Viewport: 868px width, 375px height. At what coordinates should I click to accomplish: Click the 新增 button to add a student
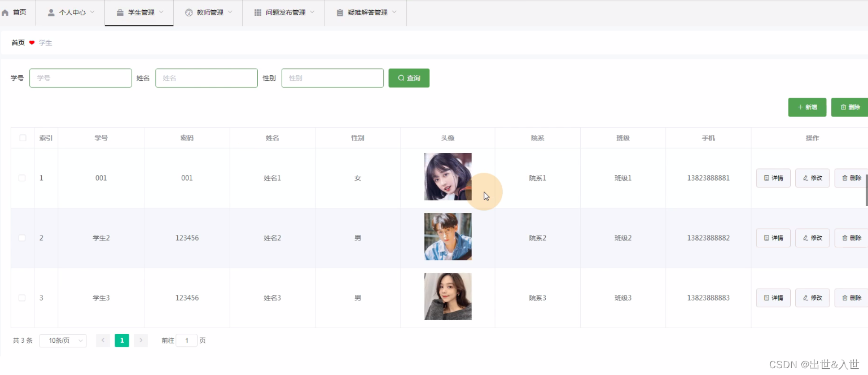[x=807, y=107]
